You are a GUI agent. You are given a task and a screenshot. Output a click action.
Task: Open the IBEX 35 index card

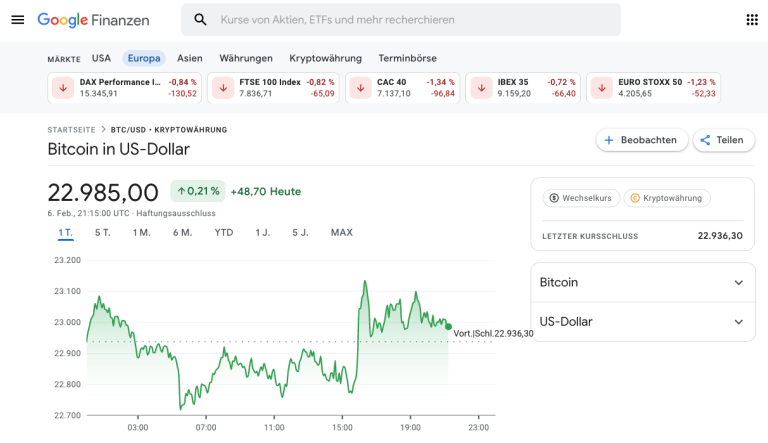[x=523, y=88]
